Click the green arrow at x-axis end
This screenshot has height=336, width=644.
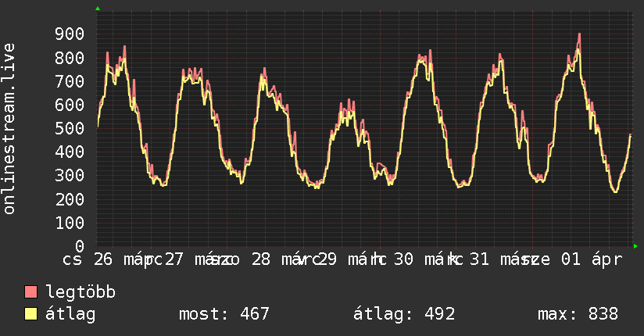[635, 246]
